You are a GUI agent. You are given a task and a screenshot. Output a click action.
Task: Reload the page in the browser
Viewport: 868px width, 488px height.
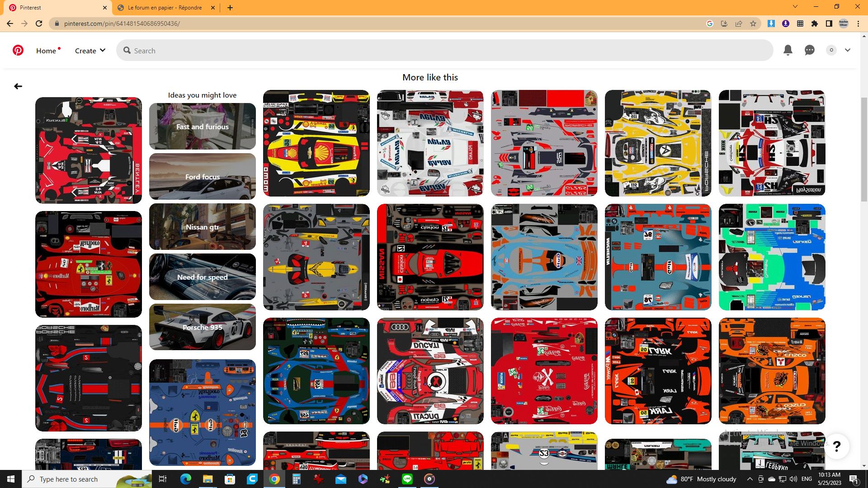[x=39, y=23]
